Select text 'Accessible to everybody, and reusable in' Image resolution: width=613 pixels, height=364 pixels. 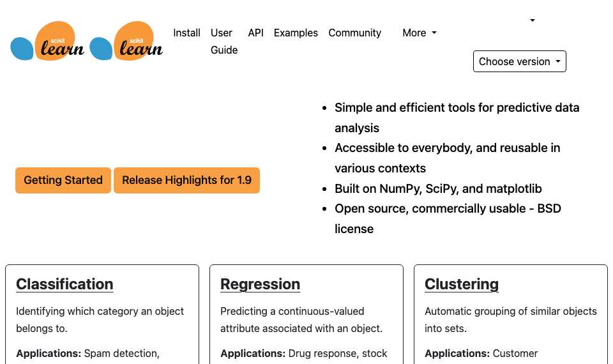[x=447, y=148]
